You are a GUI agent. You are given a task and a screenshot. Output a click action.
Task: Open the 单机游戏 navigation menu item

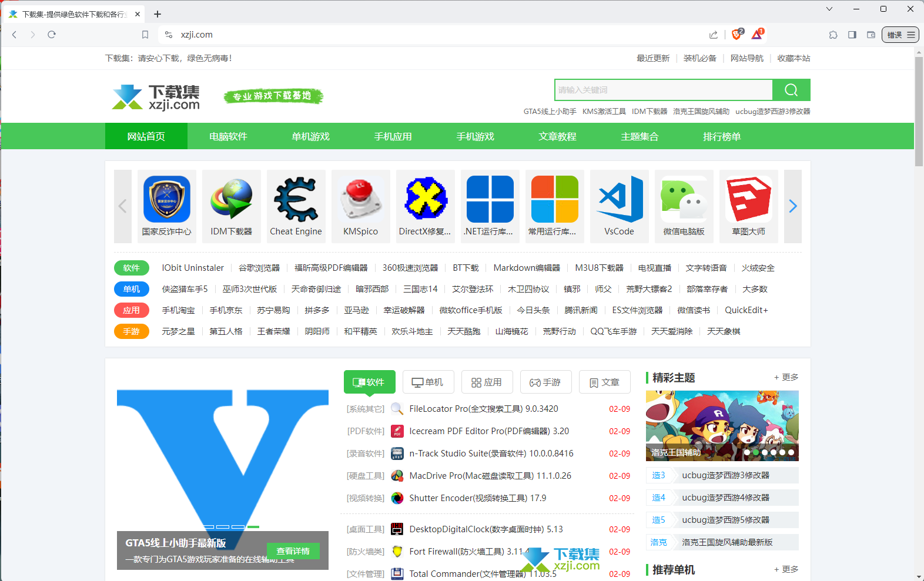tap(310, 136)
